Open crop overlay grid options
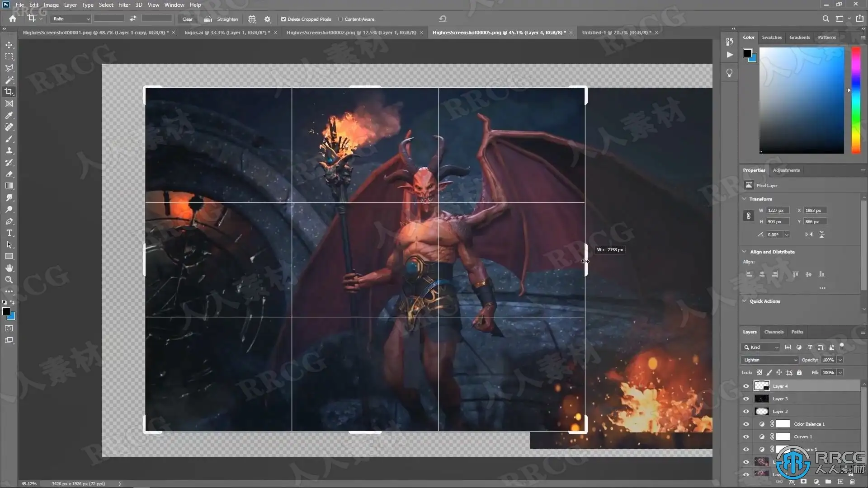The width and height of the screenshot is (868, 488). [x=252, y=19]
